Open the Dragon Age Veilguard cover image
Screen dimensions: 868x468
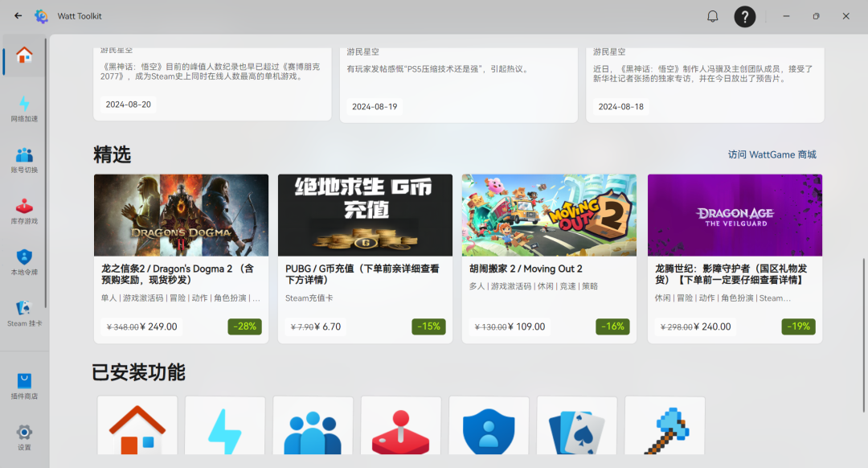pos(735,215)
